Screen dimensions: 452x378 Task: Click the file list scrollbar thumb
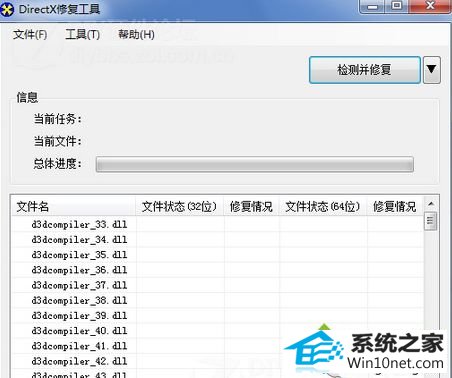pos(430,220)
